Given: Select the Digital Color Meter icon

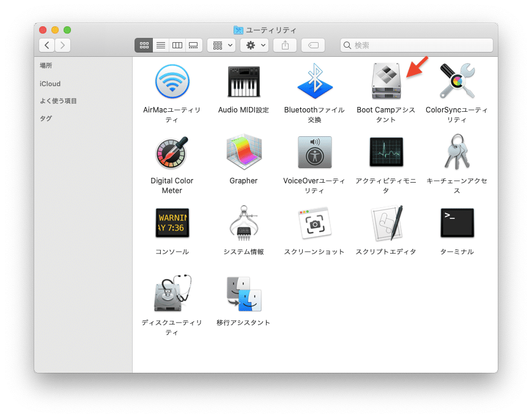Looking at the screenshot, I should click(172, 153).
